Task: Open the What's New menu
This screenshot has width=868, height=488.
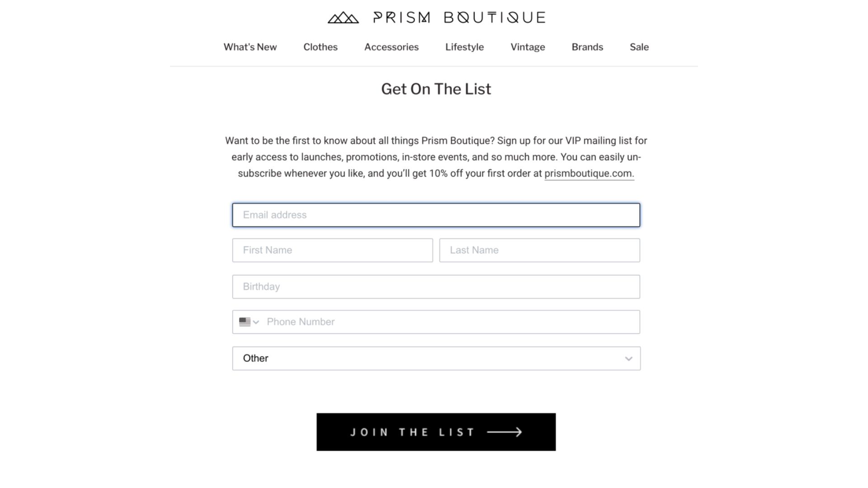Action: (250, 47)
